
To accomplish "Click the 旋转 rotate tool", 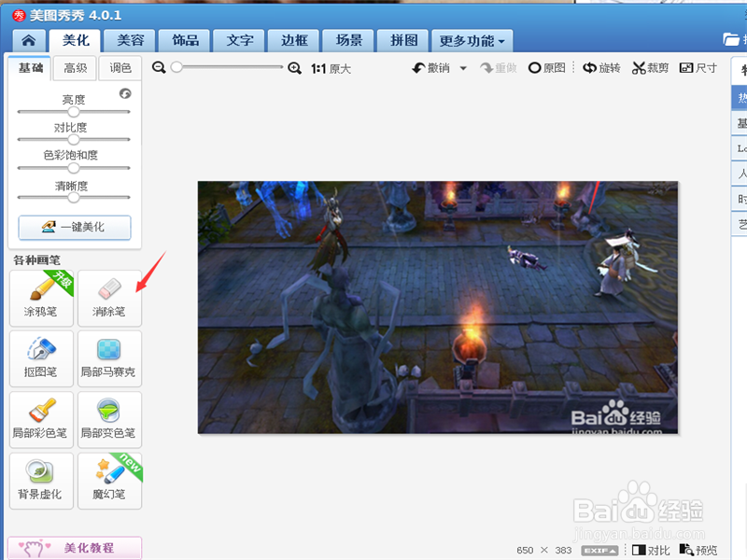I will [601, 68].
